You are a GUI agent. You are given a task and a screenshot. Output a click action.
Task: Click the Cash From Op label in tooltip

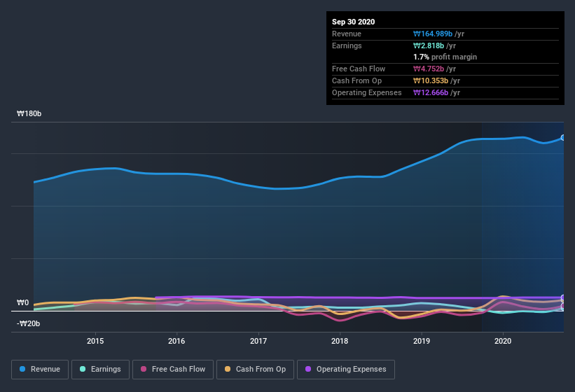[x=356, y=80]
